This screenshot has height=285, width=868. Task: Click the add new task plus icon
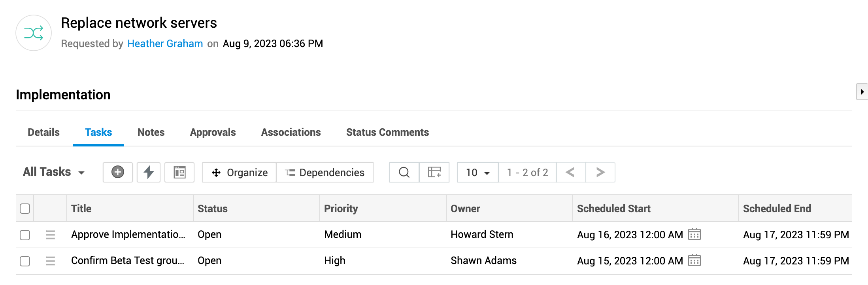[x=117, y=172]
